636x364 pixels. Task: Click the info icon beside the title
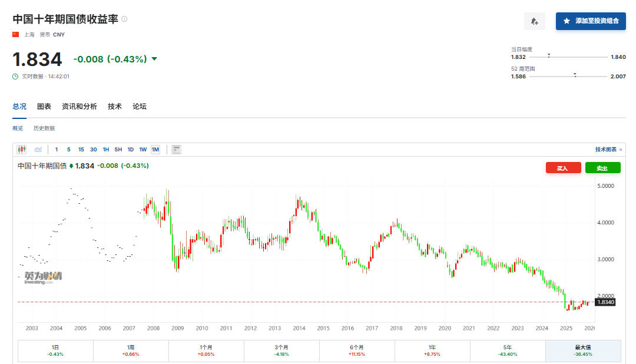coord(124,19)
